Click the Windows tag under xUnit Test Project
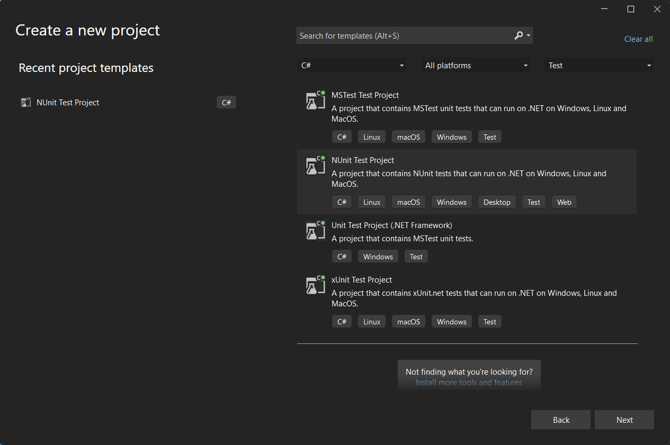 tap(452, 321)
